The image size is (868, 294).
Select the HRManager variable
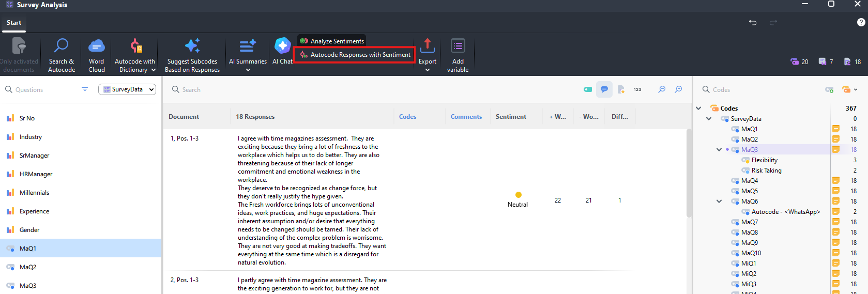(81, 174)
